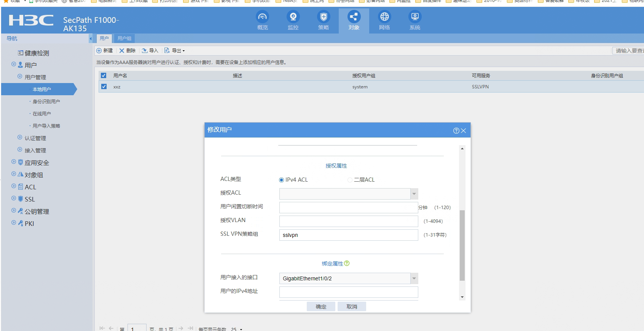Click the page number input field
The image size is (644, 331).
(x=137, y=328)
